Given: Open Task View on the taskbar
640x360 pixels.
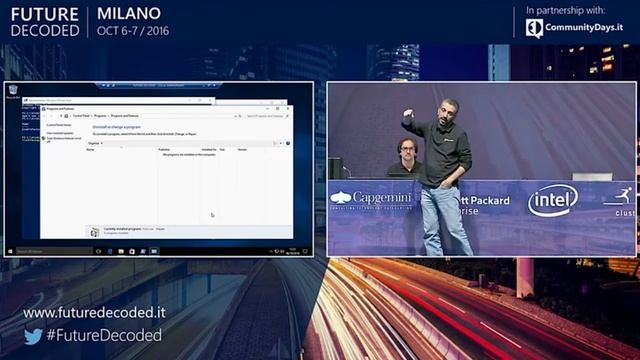Looking at the screenshot, I should 98,251.
